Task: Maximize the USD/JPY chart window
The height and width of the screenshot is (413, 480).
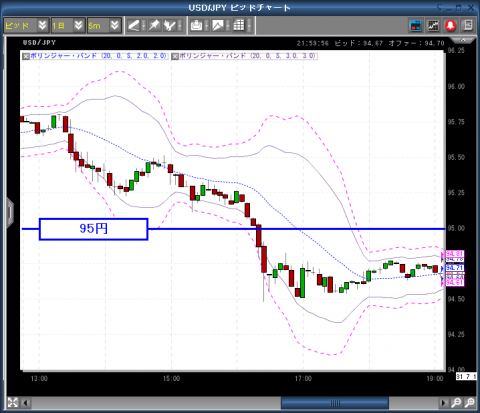Action: click(x=459, y=8)
